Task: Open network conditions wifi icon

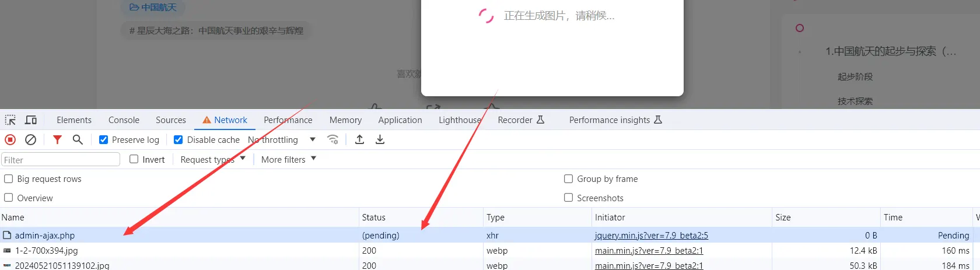Action: [333, 140]
